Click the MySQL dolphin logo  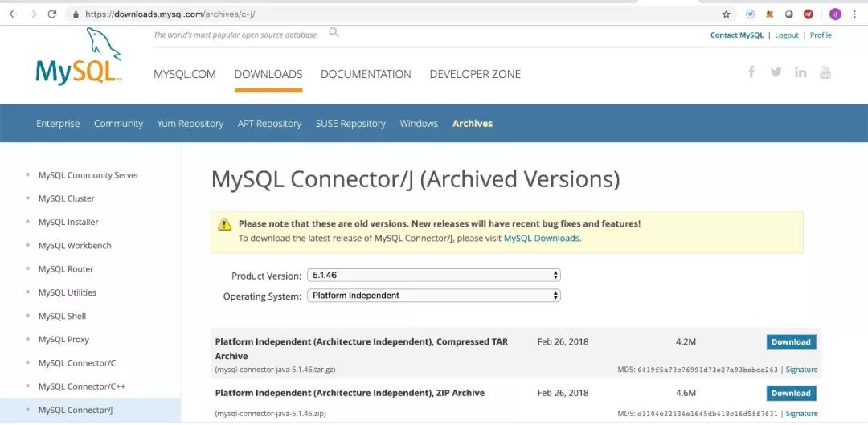pyautogui.click(x=77, y=57)
